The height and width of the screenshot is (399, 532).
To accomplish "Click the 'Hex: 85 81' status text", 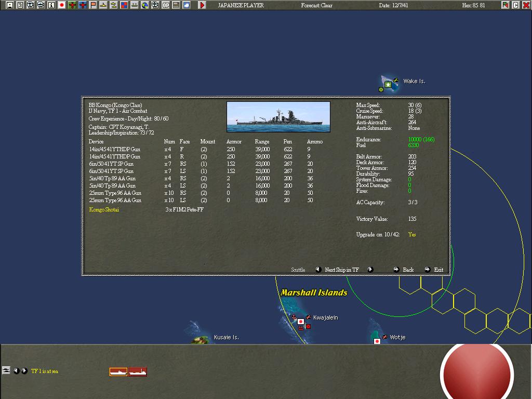I will (473, 5).
